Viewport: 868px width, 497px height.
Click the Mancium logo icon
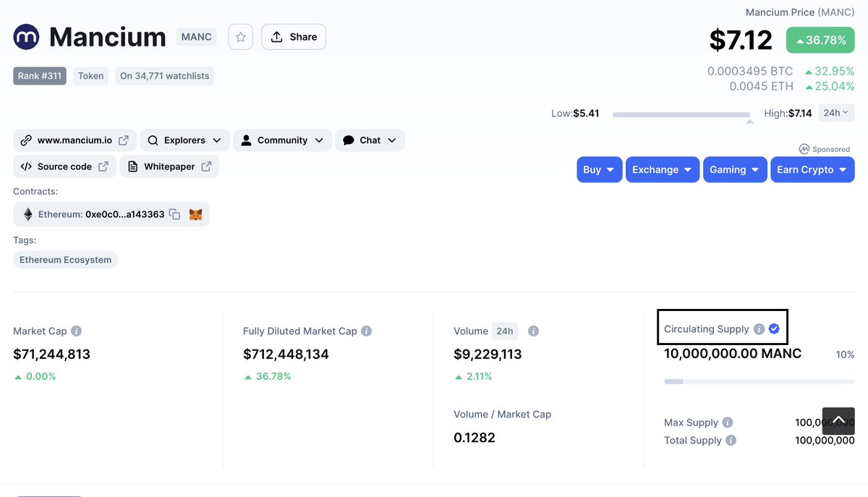tap(27, 36)
